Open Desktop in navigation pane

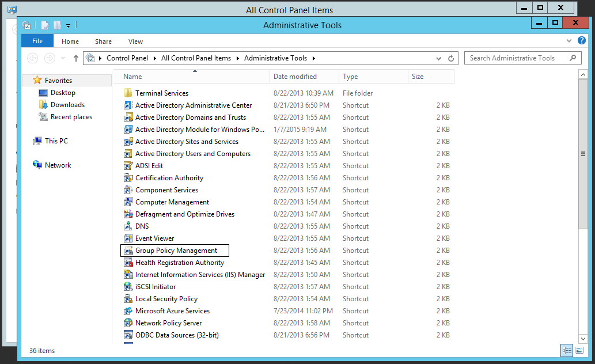[63, 93]
